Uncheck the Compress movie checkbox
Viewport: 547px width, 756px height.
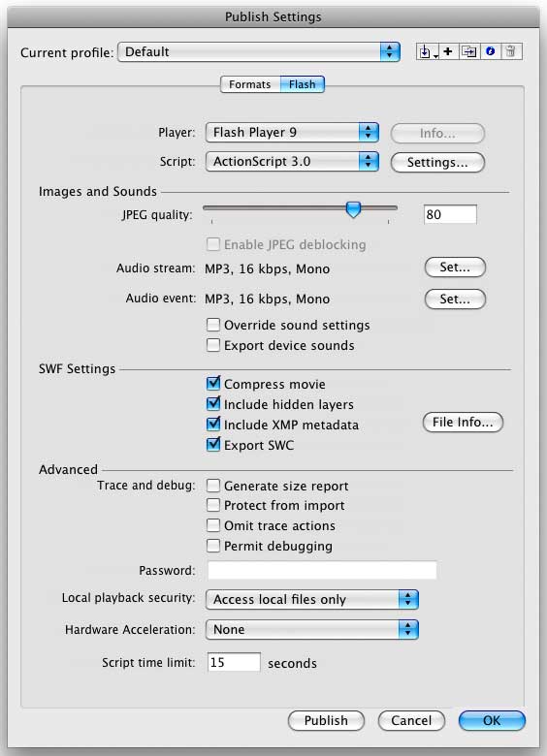click(x=213, y=383)
